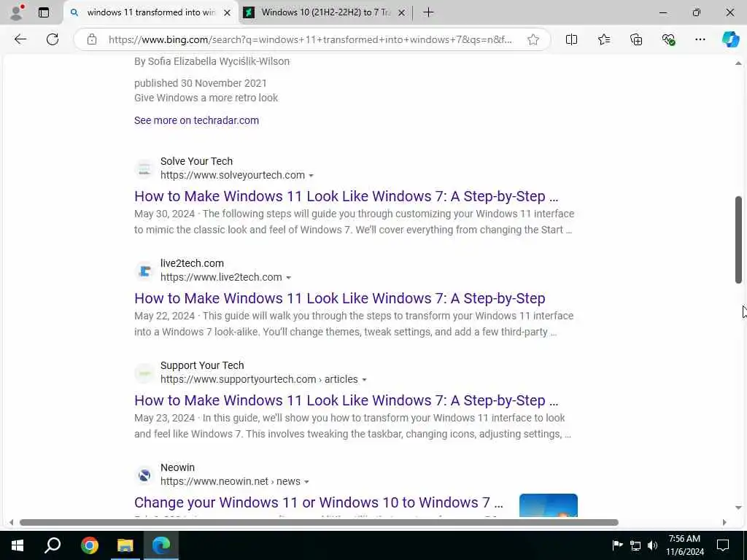Screen dimensions: 747x560
Task: Open the browser profile icon
Action: (17, 12)
